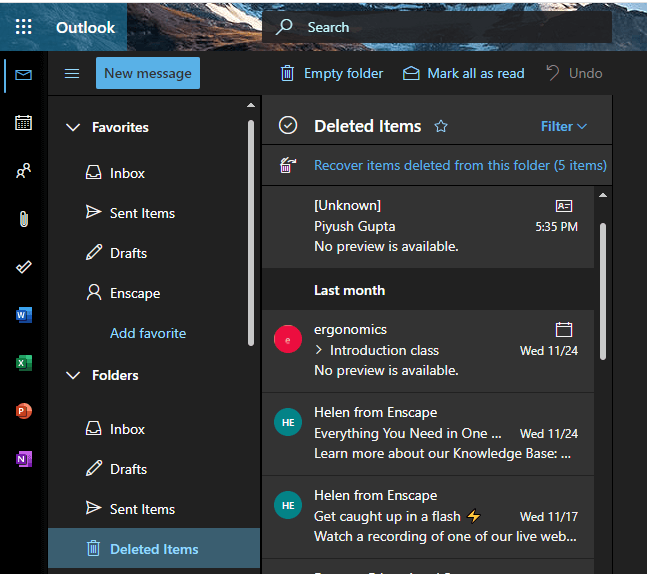Click the folder pane scrollbar thumb

coord(250,233)
